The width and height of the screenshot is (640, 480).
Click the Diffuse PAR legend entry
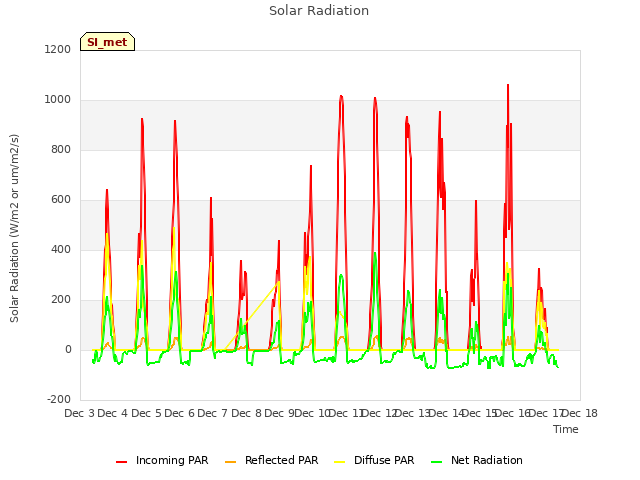click(x=374, y=460)
